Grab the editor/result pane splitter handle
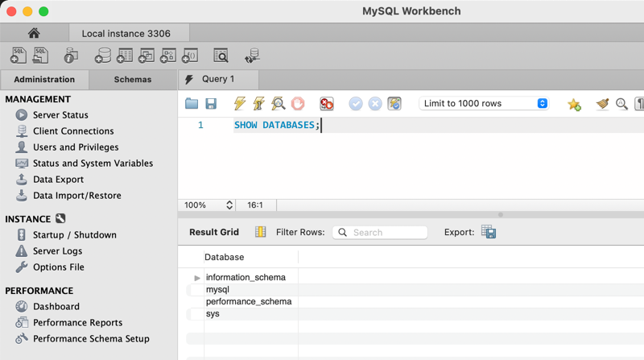 (x=500, y=214)
